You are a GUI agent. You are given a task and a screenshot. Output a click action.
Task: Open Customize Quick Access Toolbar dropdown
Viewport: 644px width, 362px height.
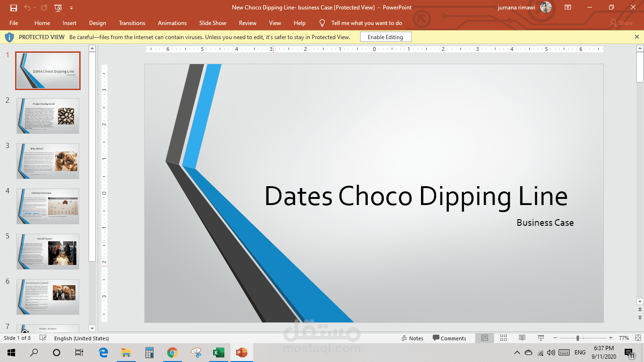coord(71,8)
